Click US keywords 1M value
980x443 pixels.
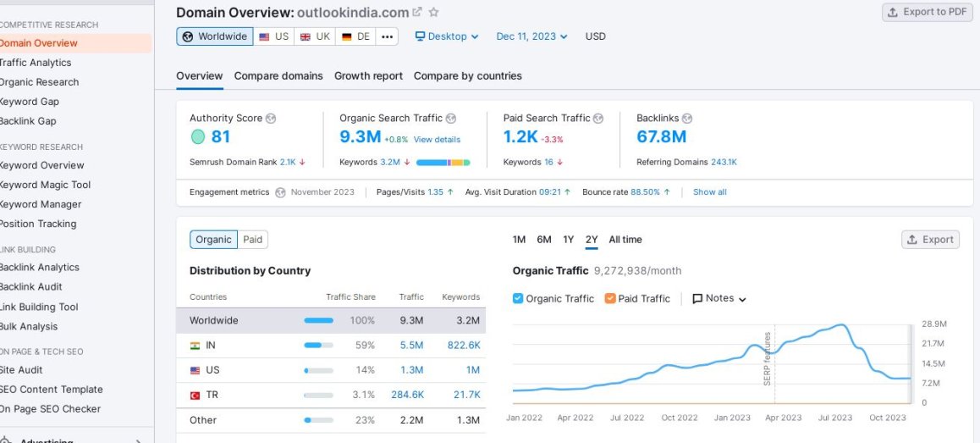(x=472, y=370)
